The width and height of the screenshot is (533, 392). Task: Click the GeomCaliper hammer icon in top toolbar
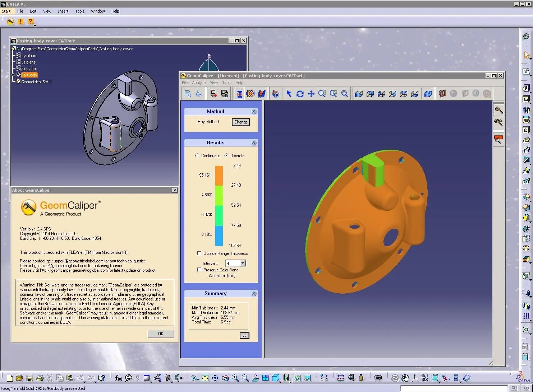pyautogui.click(x=10, y=22)
